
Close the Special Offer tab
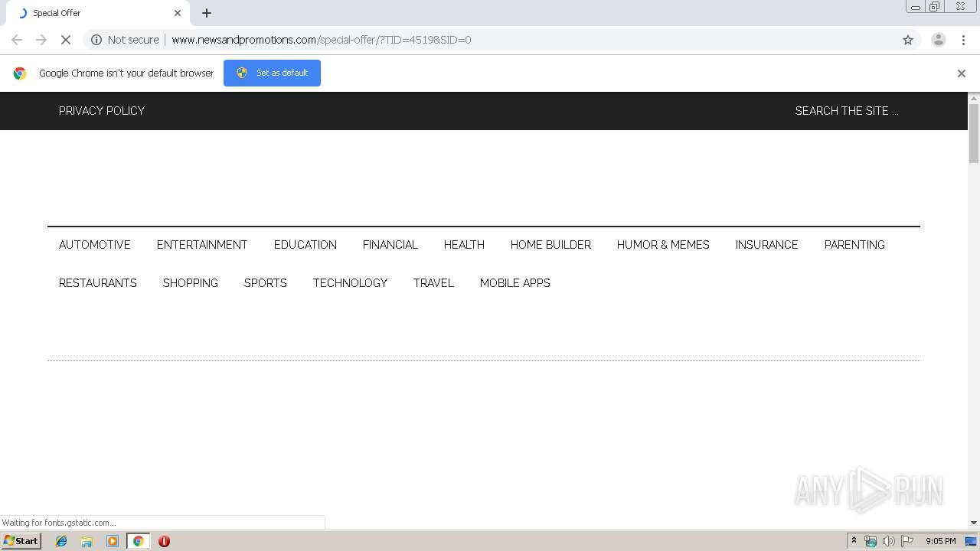click(x=178, y=13)
